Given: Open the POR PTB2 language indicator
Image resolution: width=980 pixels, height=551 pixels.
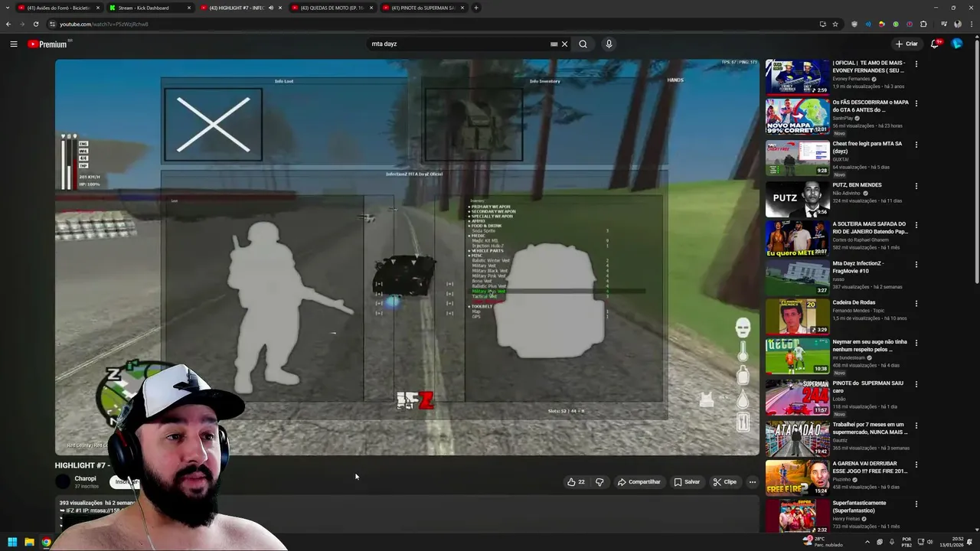Looking at the screenshot, I should [906, 542].
